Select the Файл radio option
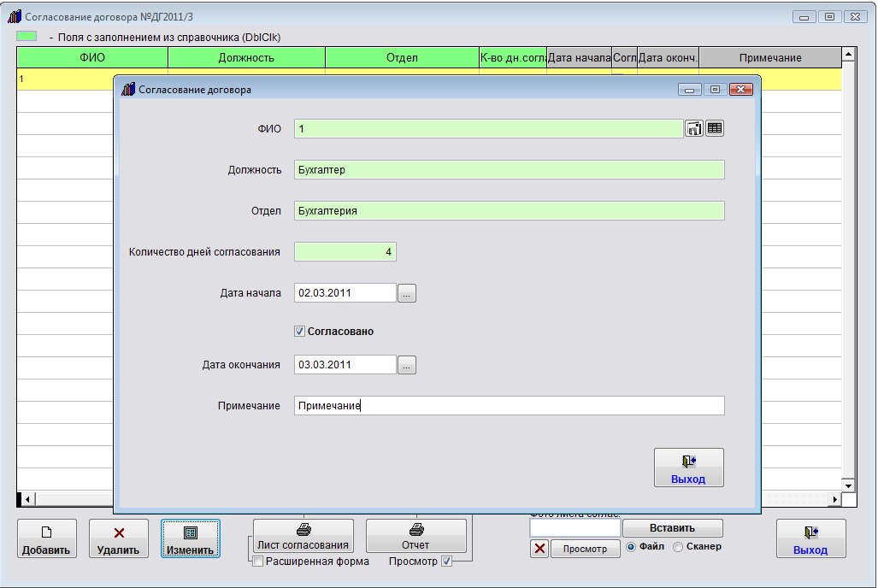 631,547
